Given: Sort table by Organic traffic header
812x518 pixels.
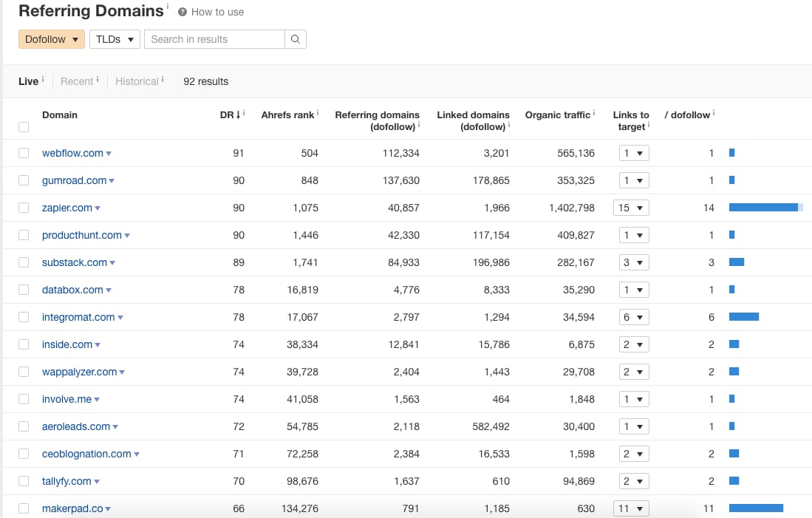Looking at the screenshot, I should (x=558, y=115).
